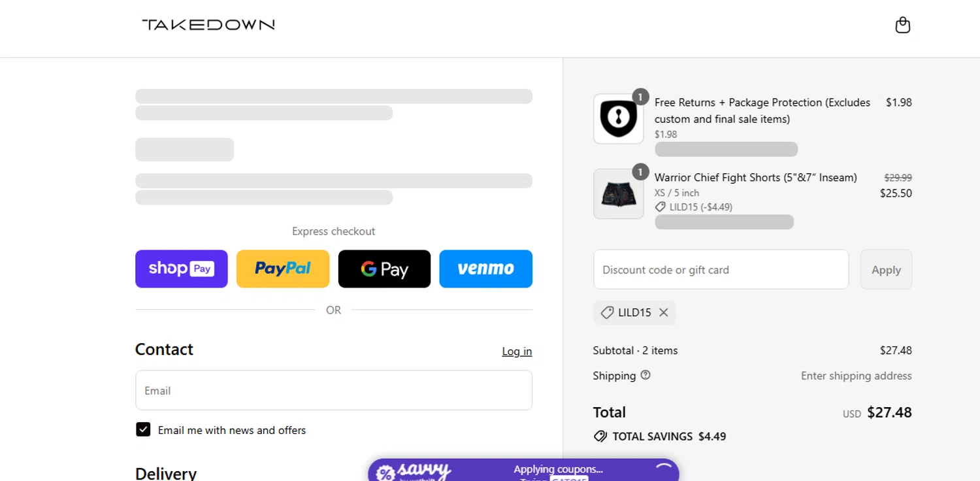Click the USD $27.48 total amount
This screenshot has height=481, width=980.
[877, 412]
